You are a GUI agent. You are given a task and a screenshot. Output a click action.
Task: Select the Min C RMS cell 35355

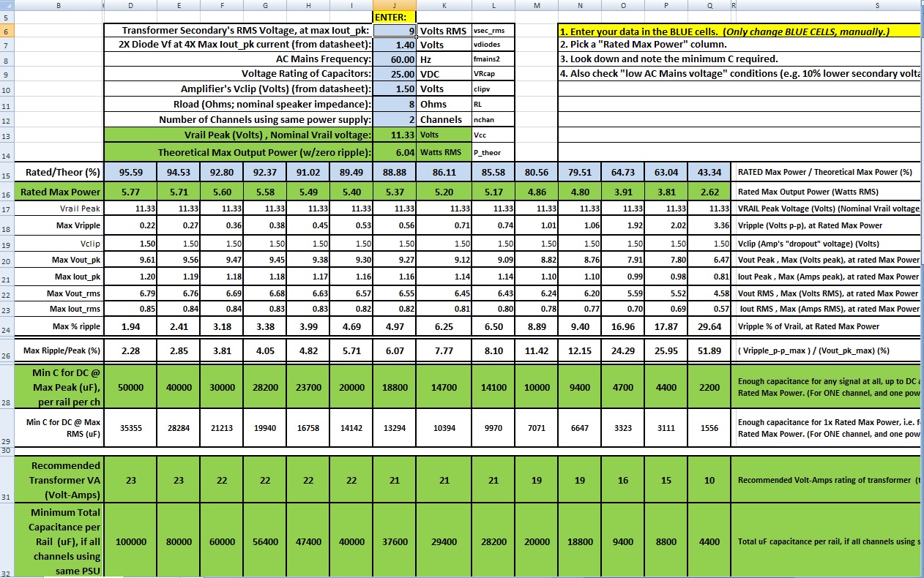coord(130,428)
